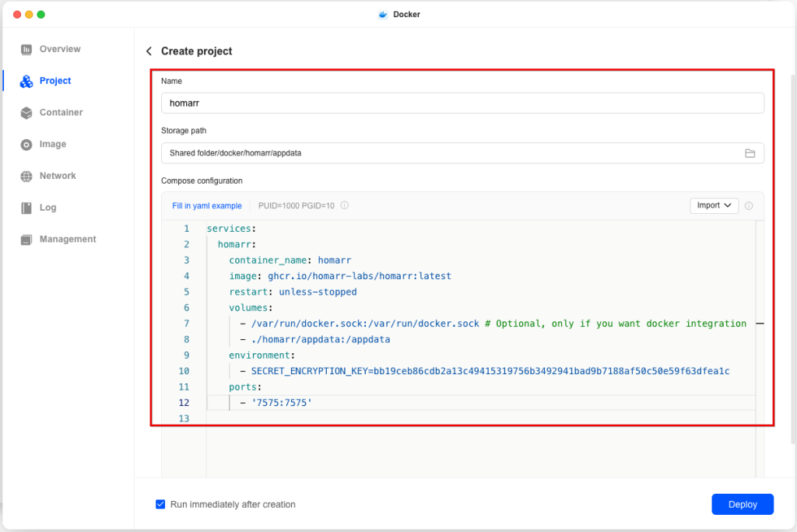
Task: Click the Image disc icon
Action: 26,145
